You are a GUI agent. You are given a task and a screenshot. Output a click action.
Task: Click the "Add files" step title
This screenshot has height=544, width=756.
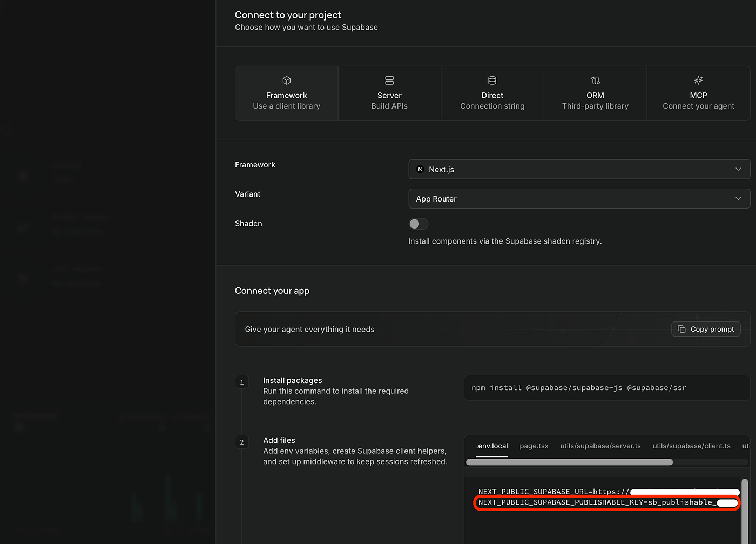point(279,441)
